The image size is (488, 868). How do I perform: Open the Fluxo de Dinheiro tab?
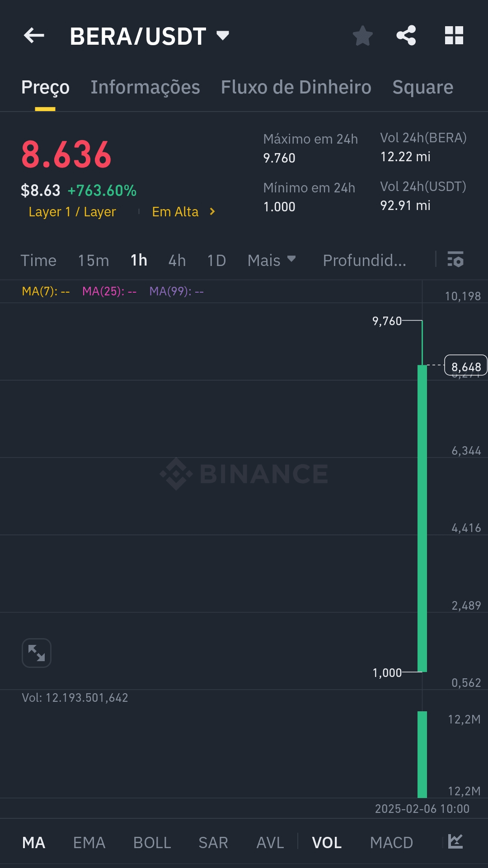(x=296, y=87)
